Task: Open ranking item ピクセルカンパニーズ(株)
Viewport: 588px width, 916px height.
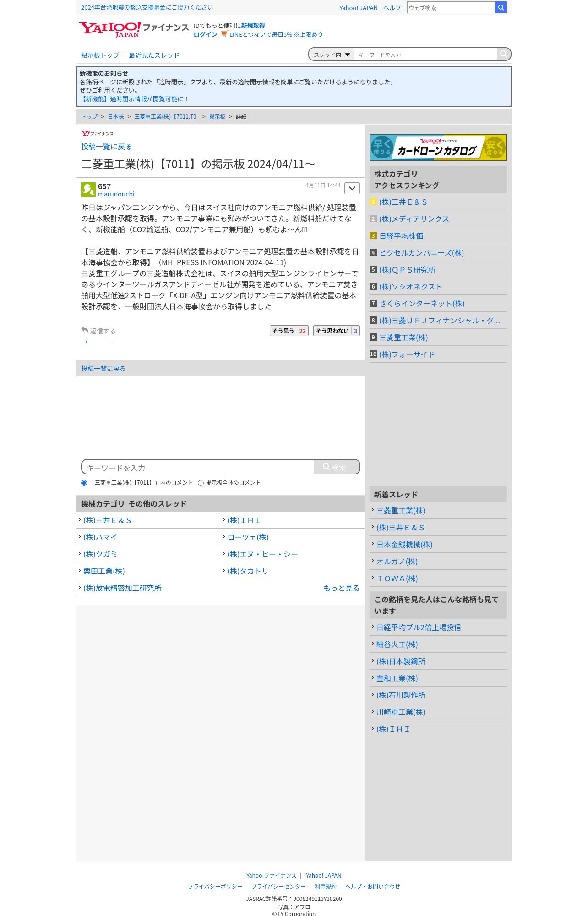Action: (421, 253)
